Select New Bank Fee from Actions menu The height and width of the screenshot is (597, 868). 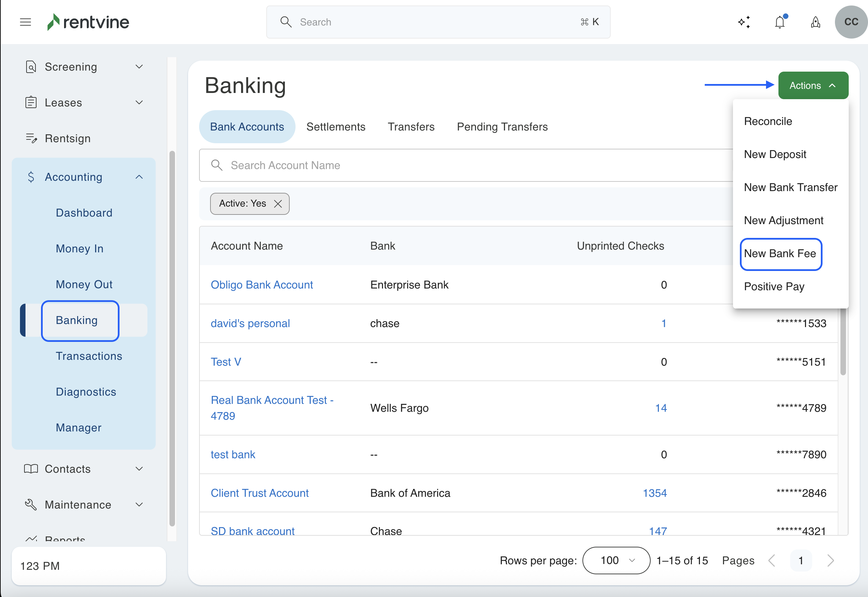(780, 254)
